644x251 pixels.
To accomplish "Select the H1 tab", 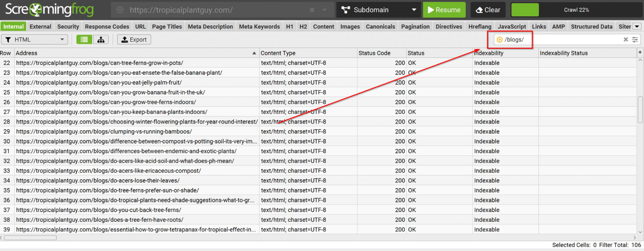I will [289, 27].
